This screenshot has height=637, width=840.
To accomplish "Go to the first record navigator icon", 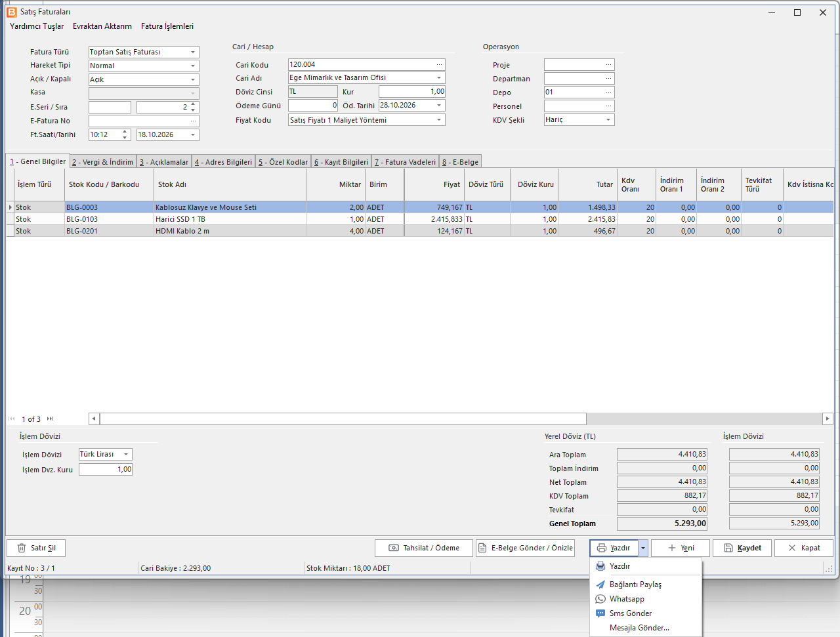I will [x=12, y=419].
